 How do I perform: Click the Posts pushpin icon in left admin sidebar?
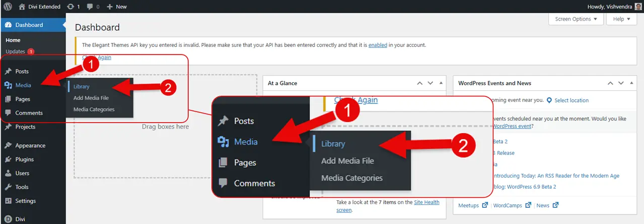(x=8, y=72)
